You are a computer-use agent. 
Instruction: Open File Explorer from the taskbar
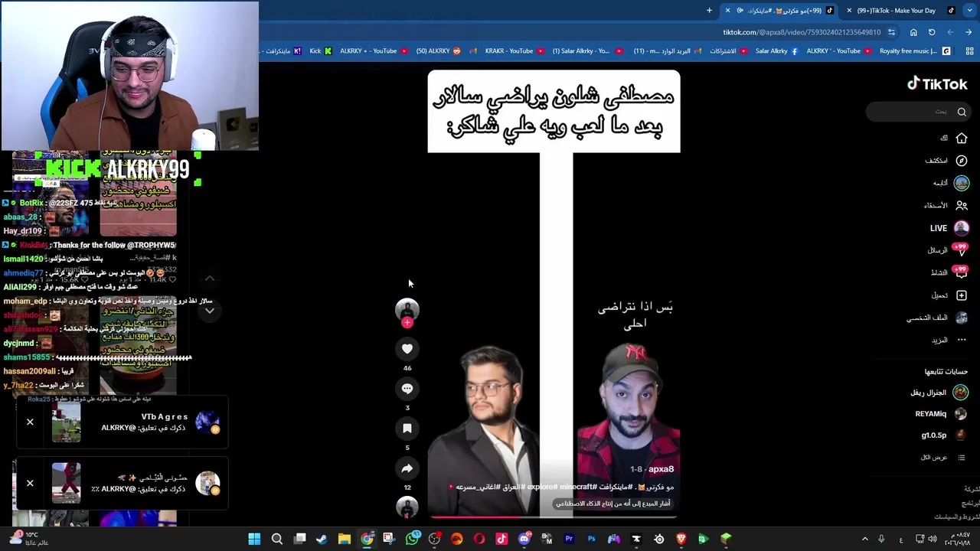(x=345, y=539)
